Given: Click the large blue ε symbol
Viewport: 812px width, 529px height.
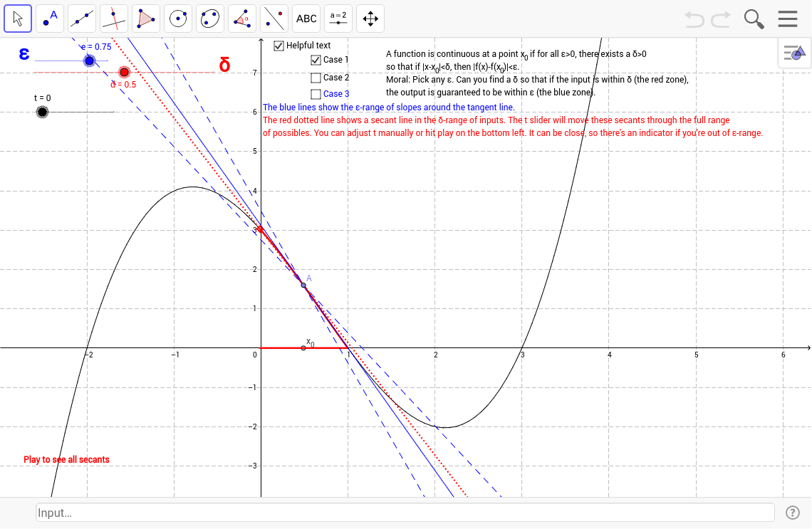Looking at the screenshot, I should (x=24, y=54).
